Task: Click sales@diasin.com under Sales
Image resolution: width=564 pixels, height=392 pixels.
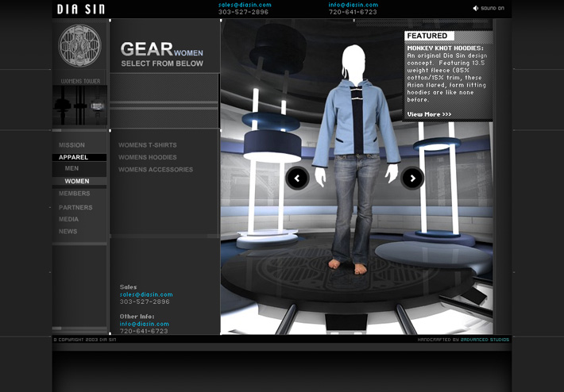Action: coord(146,294)
